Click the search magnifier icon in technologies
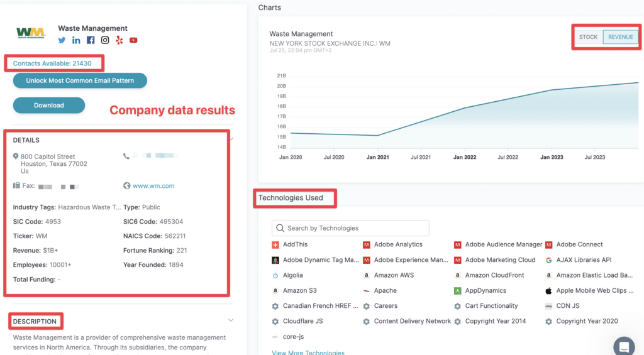Image resolution: width=644 pixels, height=355 pixels. 280,228
